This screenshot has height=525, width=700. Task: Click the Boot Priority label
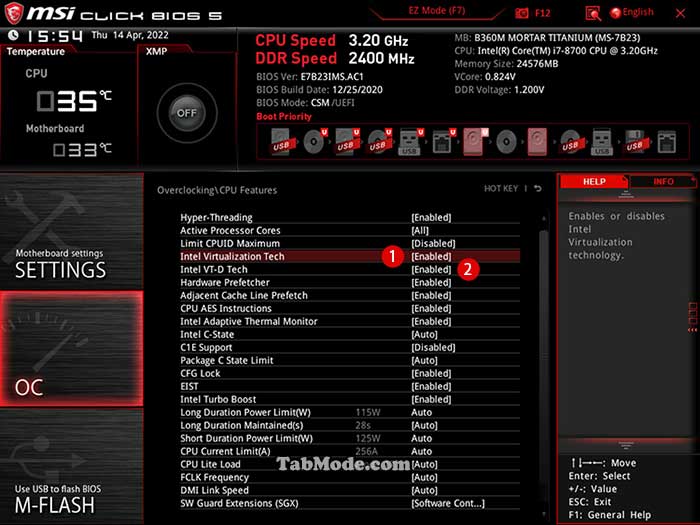[x=284, y=117]
